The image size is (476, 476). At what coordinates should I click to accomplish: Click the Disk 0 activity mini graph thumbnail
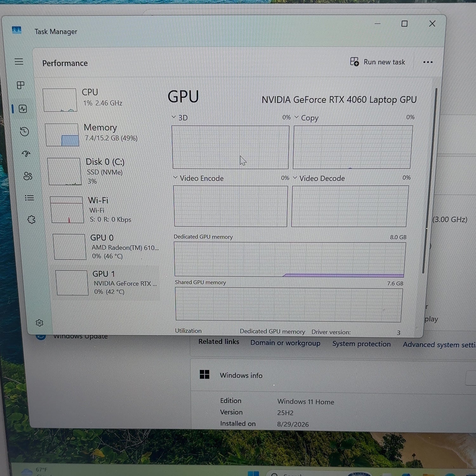point(64,172)
